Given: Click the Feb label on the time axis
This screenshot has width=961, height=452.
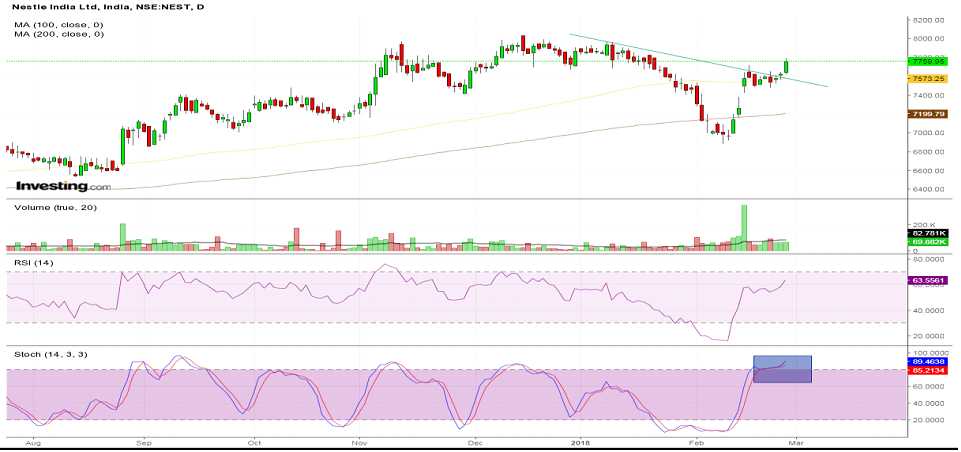Looking at the screenshot, I should coord(696,442).
